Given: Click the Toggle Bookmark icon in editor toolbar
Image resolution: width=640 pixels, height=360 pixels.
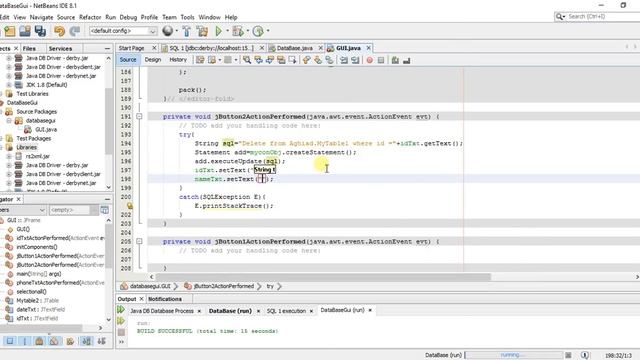Looking at the screenshot, I should [x=329, y=60].
